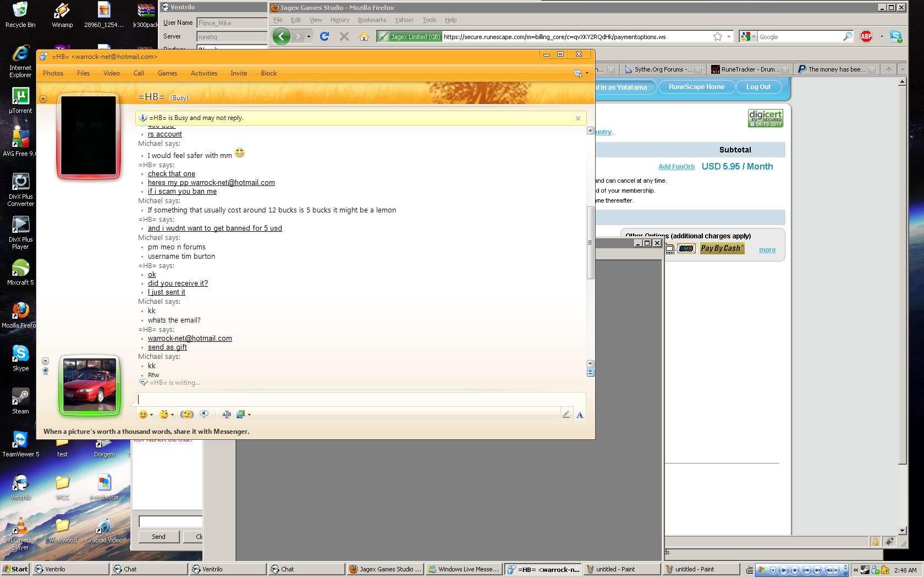Click Send button in Ventrilo chat window
Screen dimensions: 924x578
pyautogui.click(x=158, y=537)
